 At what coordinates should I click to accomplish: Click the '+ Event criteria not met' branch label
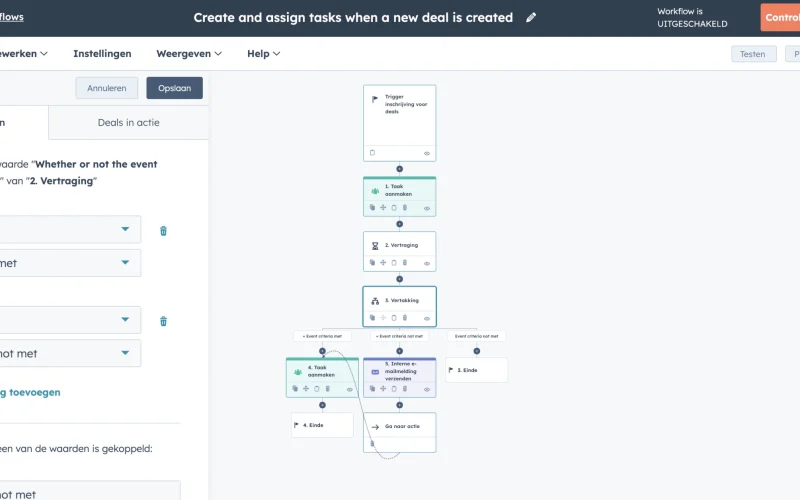(399, 336)
